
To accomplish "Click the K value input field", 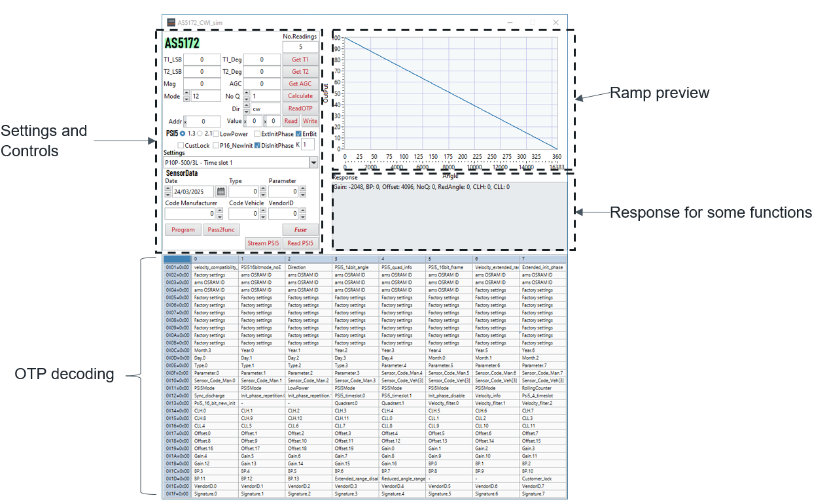I will pos(308,144).
